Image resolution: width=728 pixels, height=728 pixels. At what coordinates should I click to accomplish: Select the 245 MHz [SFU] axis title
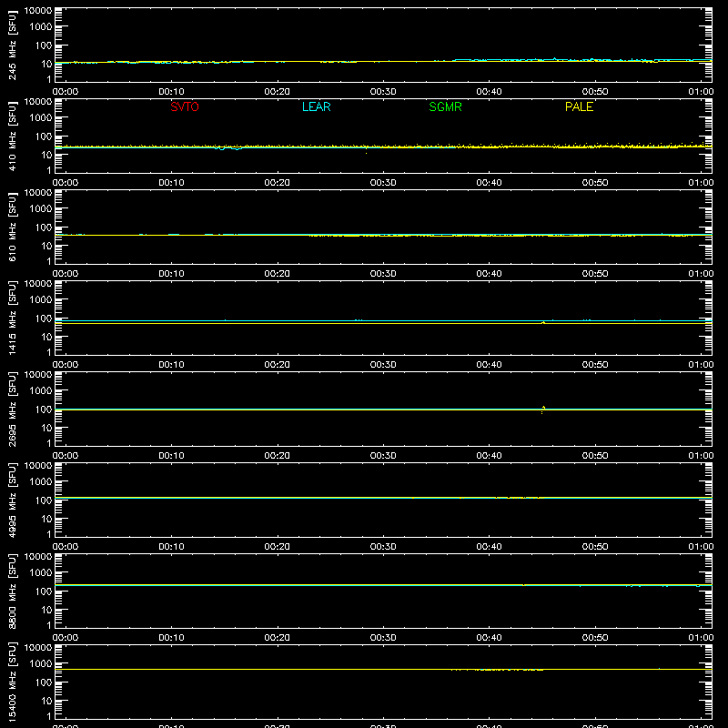(x=12, y=45)
